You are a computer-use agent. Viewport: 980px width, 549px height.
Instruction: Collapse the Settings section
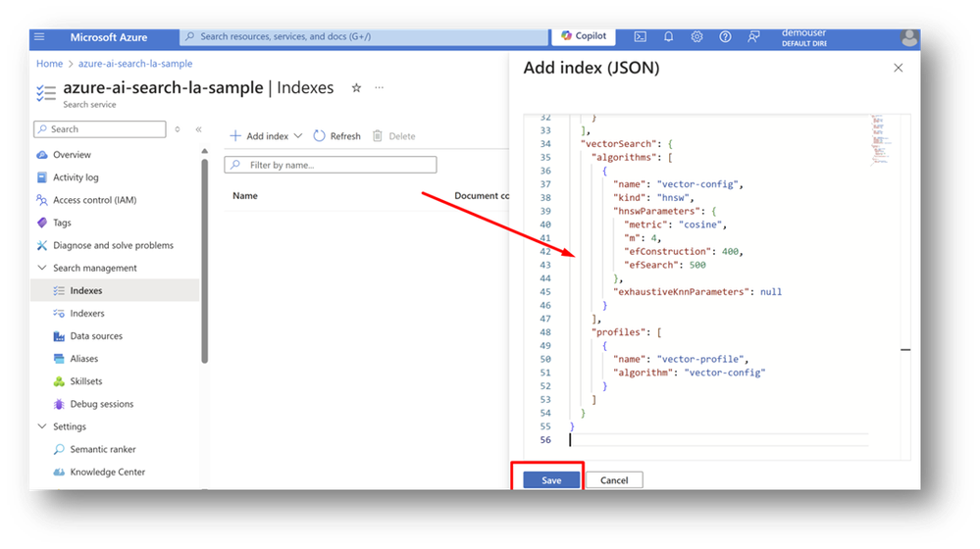click(42, 426)
